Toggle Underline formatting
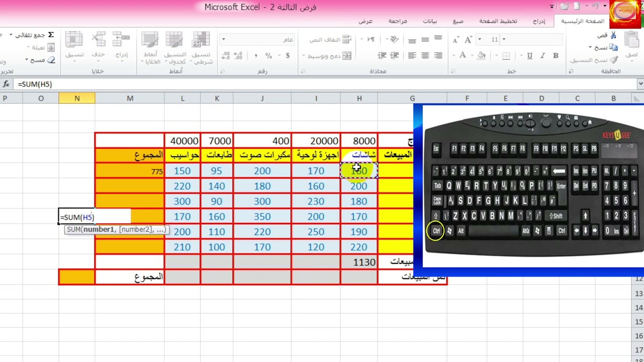Screen dimensions: 644x362 530,56
